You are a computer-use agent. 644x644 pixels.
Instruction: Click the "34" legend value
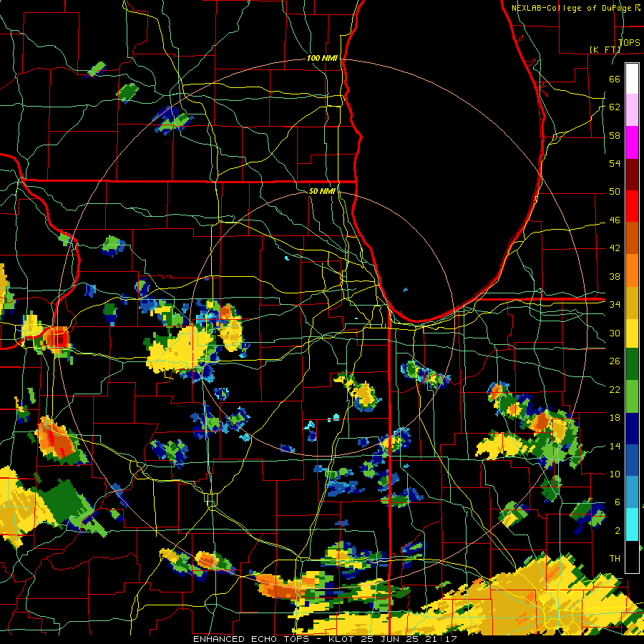point(615,304)
